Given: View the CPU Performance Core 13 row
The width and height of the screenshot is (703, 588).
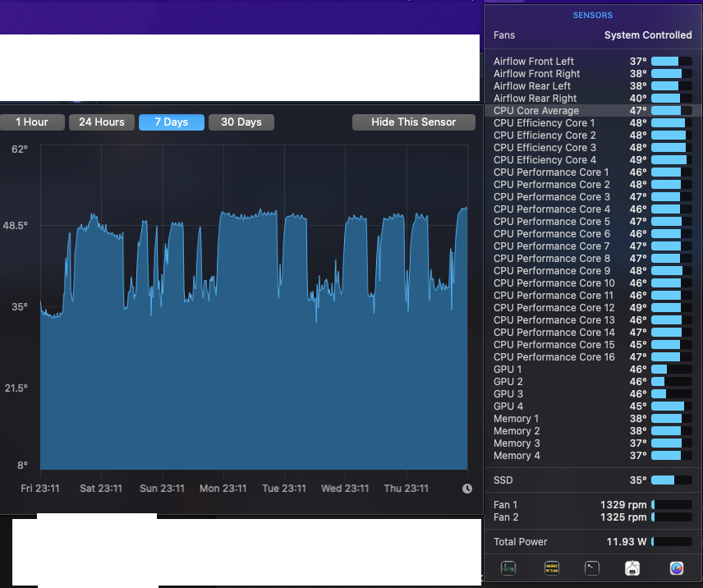Looking at the screenshot, I should click(x=593, y=320).
